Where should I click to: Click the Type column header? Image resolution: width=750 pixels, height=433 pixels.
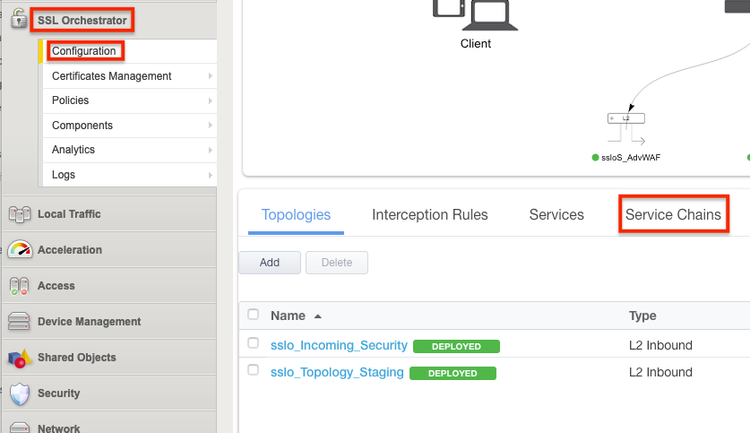(642, 316)
